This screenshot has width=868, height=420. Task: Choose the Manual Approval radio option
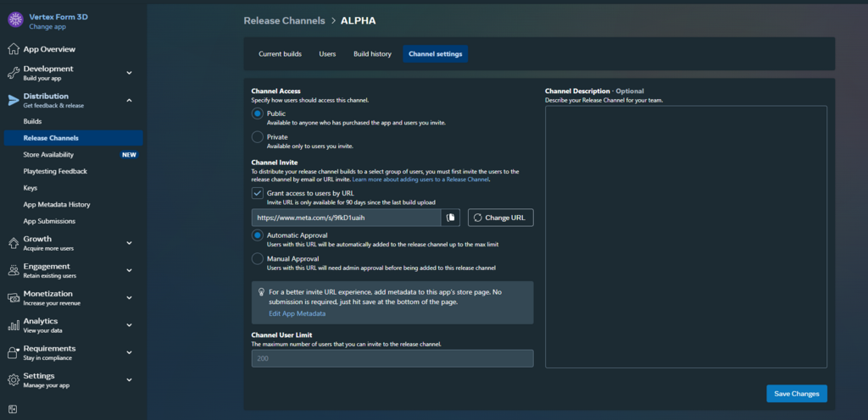pyautogui.click(x=258, y=259)
